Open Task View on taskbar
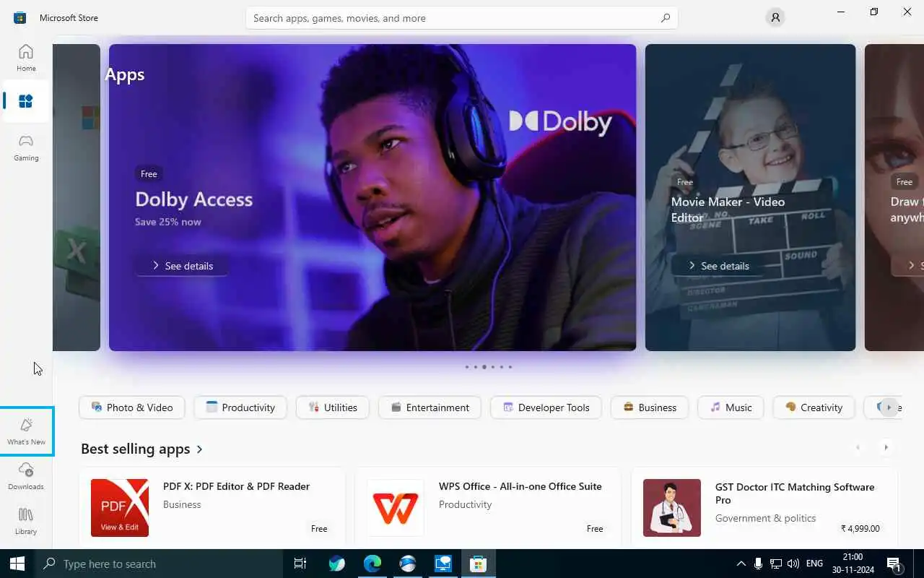 (300, 564)
